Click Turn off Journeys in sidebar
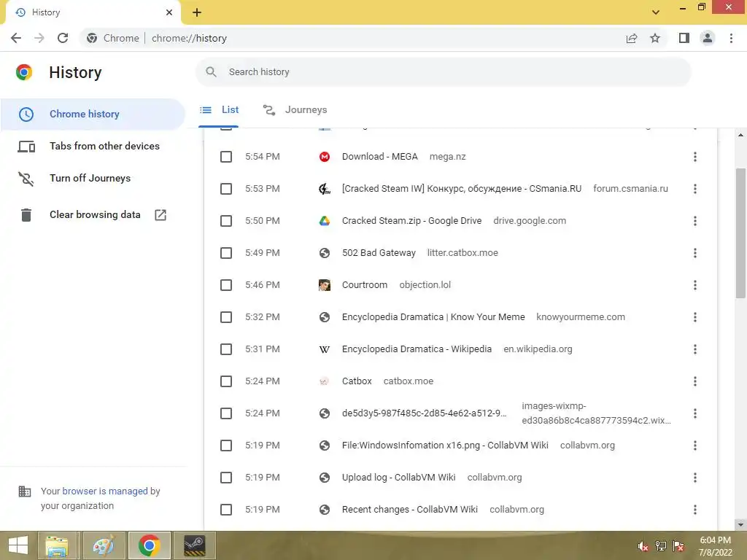Image resolution: width=747 pixels, height=560 pixels. click(93, 178)
